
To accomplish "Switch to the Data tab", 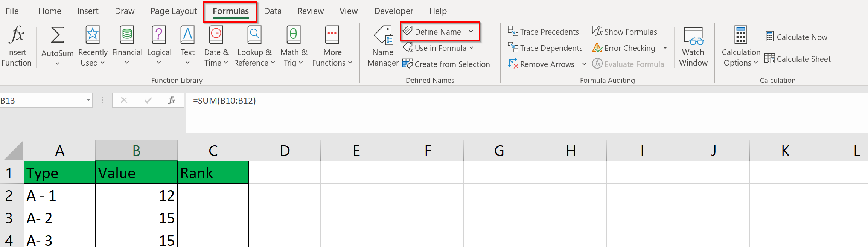I will (x=273, y=11).
